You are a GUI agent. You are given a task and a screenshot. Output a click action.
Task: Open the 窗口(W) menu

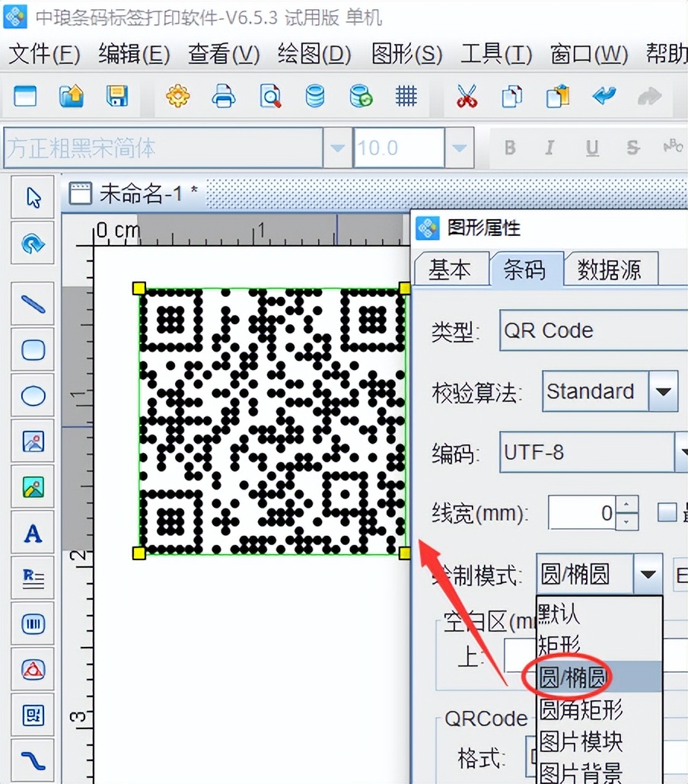pyautogui.click(x=588, y=54)
